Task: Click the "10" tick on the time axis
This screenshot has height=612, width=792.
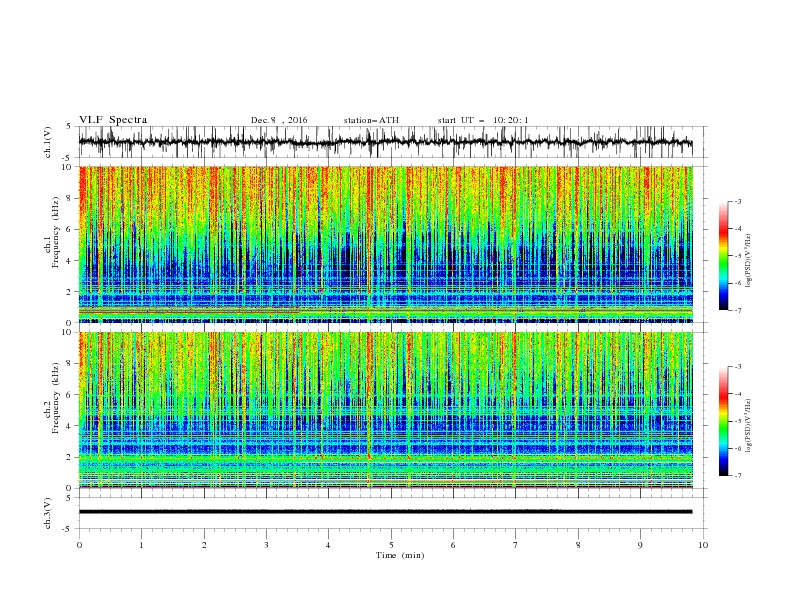Action: tap(703, 545)
